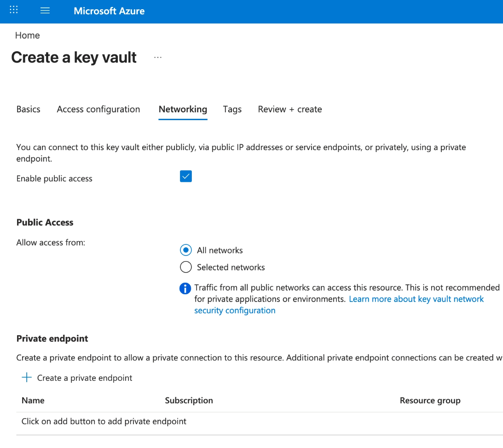503x448 pixels.
Task: Click the plus icon for private endpoint
Action: click(27, 378)
